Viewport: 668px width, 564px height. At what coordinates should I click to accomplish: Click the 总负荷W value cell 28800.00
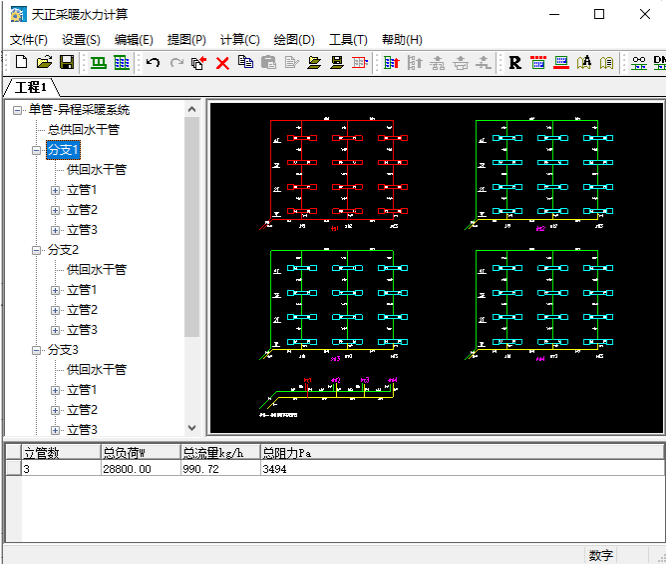coord(127,468)
